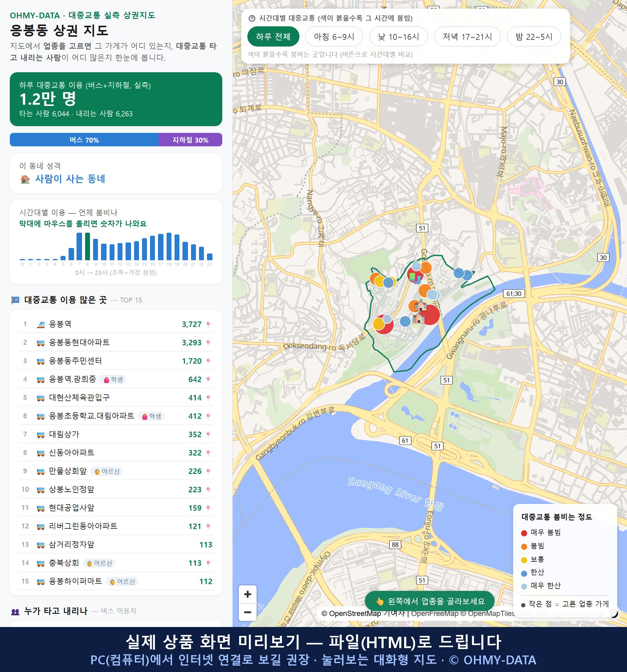Click the 18시 bar in hourly chart

[169, 246]
